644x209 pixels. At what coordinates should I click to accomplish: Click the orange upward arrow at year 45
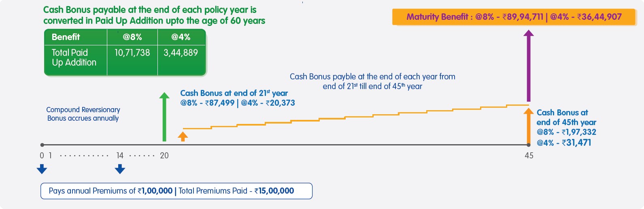pyautogui.click(x=528, y=126)
